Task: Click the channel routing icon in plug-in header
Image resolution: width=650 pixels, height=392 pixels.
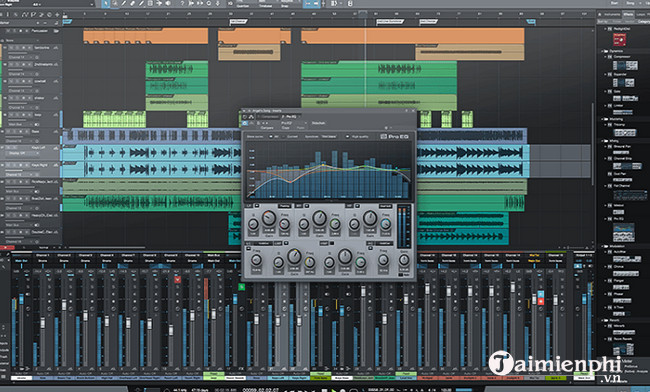Action: click(251, 117)
